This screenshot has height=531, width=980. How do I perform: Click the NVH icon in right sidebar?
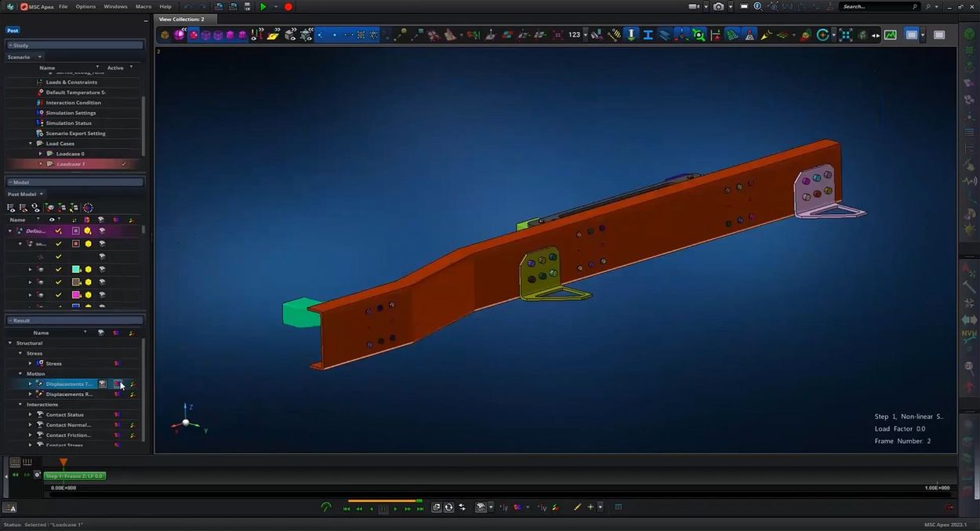click(968, 335)
